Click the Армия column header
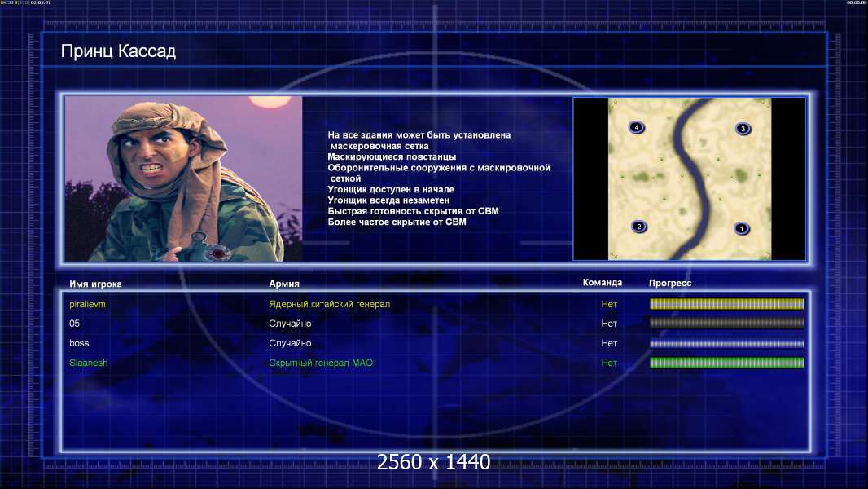 284,284
